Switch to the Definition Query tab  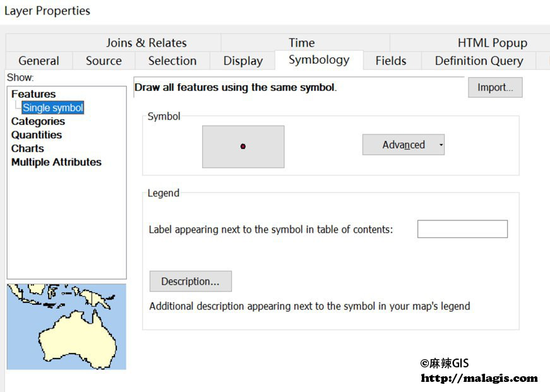click(479, 61)
